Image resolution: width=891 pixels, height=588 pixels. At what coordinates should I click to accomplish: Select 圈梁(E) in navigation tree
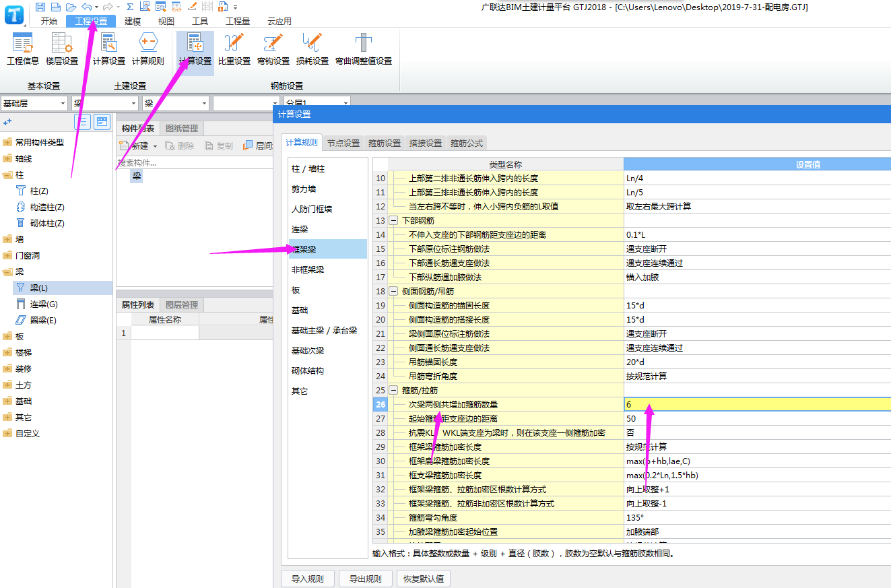click(x=44, y=320)
